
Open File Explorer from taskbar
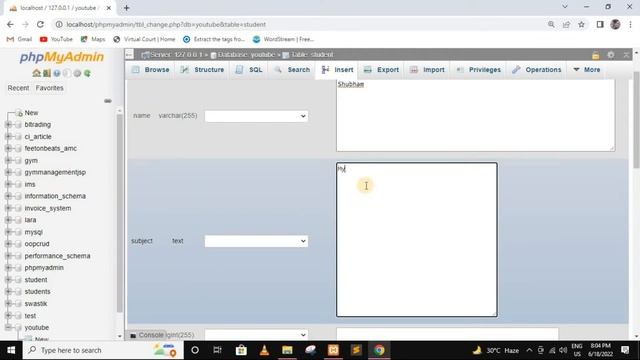pos(287,350)
